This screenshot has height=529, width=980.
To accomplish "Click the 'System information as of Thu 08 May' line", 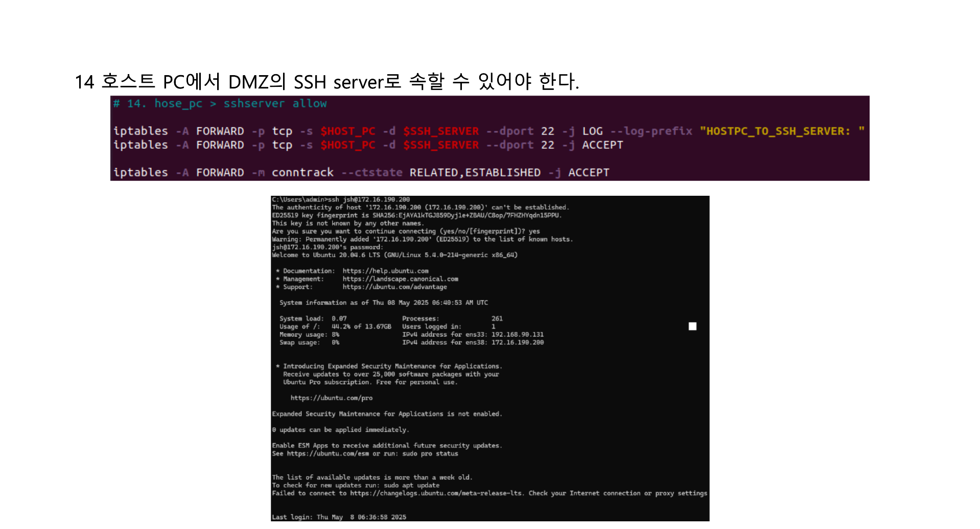I will [x=383, y=303].
